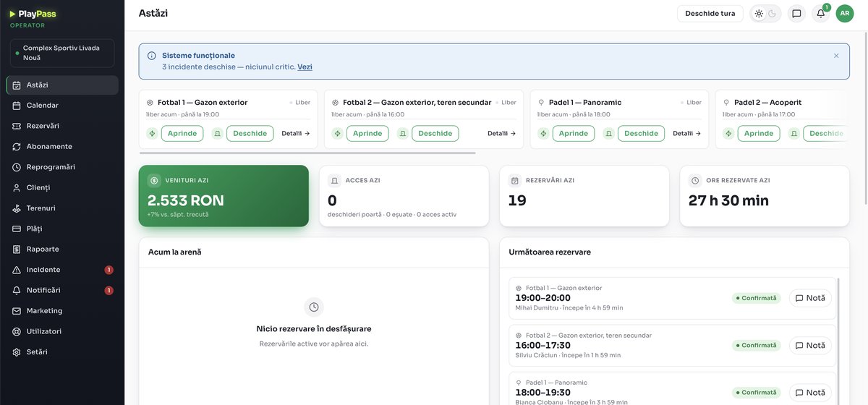Click the gate icon on Fotbal 2 card
This screenshot has height=405, width=868.
(x=402, y=133)
